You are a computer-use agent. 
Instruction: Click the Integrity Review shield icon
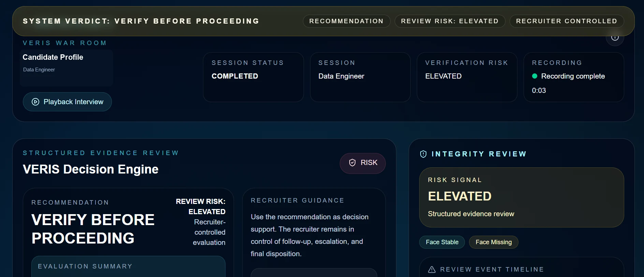point(423,154)
